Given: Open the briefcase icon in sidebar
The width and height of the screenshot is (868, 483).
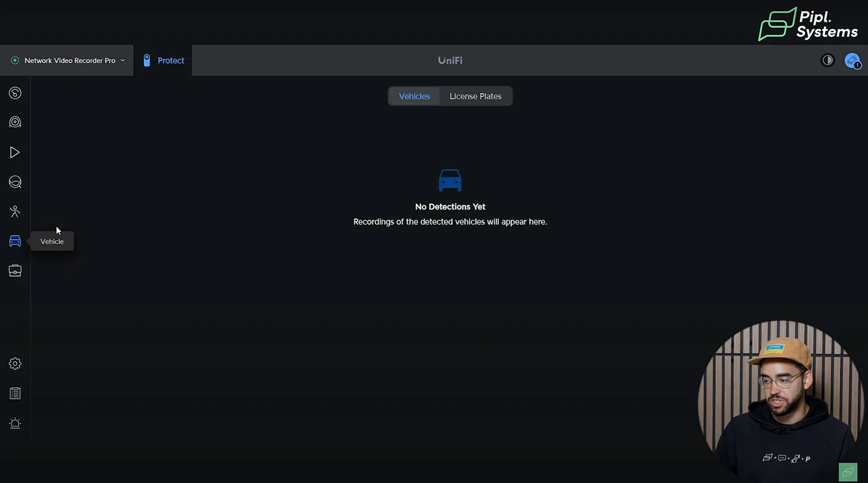Looking at the screenshot, I should point(15,271).
